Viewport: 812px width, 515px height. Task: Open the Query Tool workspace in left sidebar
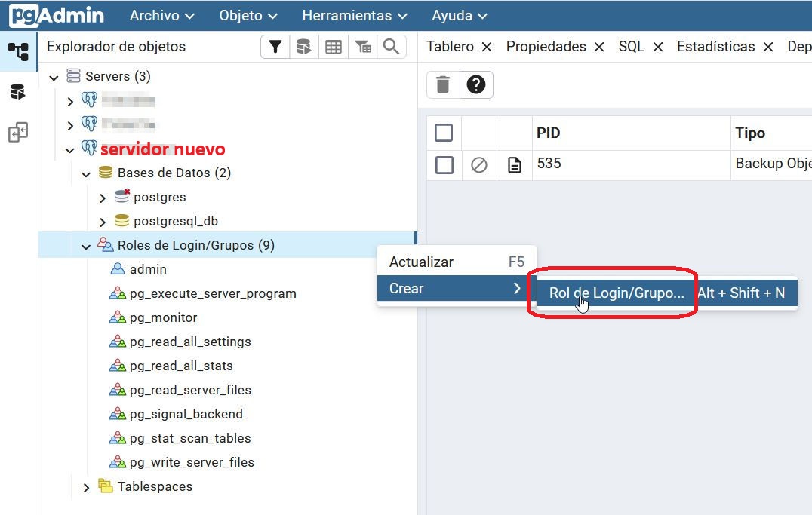[17, 93]
